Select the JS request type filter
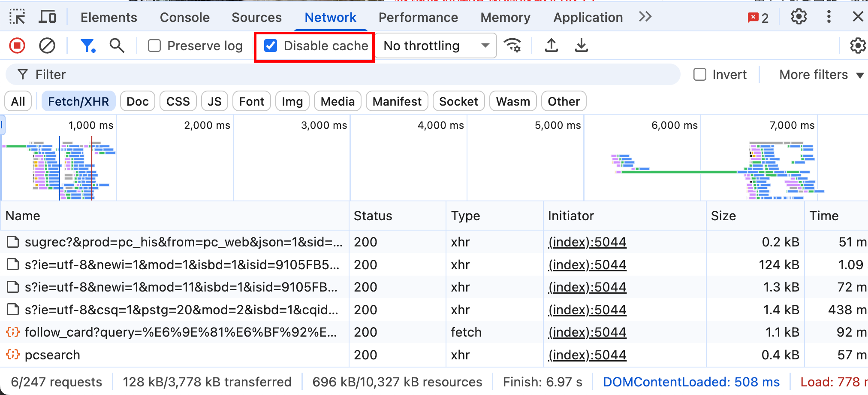Screen dimensions: 868x395 point(214,102)
